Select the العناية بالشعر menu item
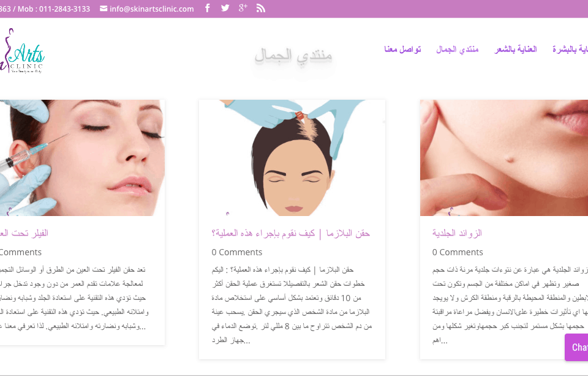 (516, 49)
